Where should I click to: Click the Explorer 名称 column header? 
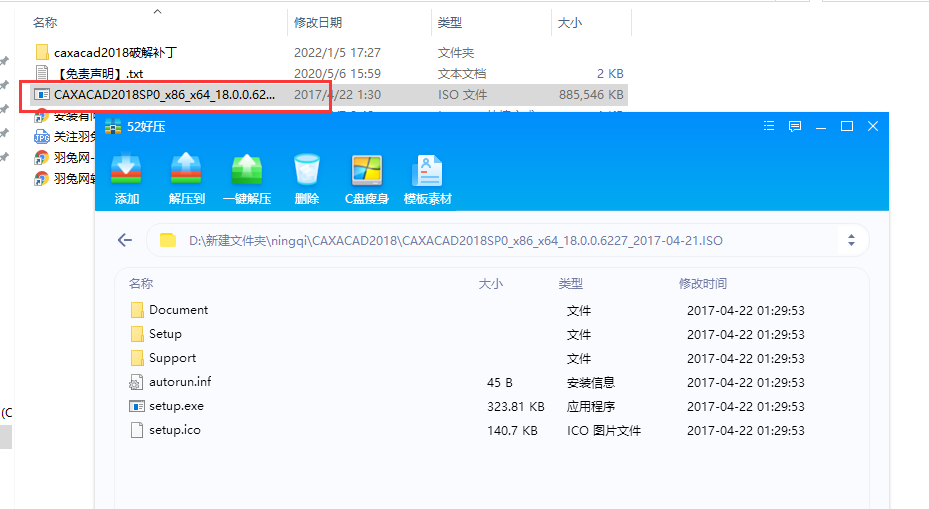[x=45, y=23]
